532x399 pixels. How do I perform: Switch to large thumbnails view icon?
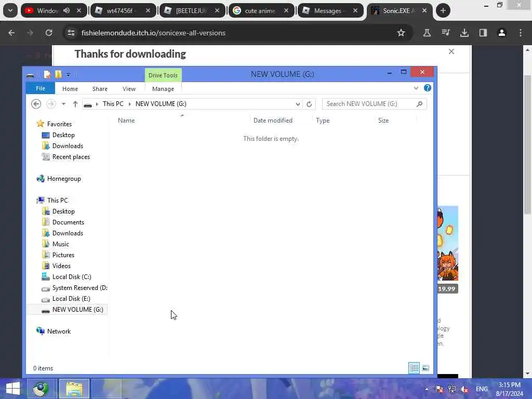[x=425, y=368]
